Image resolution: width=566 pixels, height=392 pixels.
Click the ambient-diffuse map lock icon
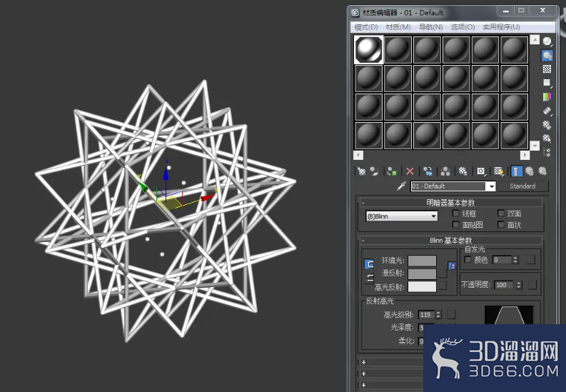click(452, 266)
